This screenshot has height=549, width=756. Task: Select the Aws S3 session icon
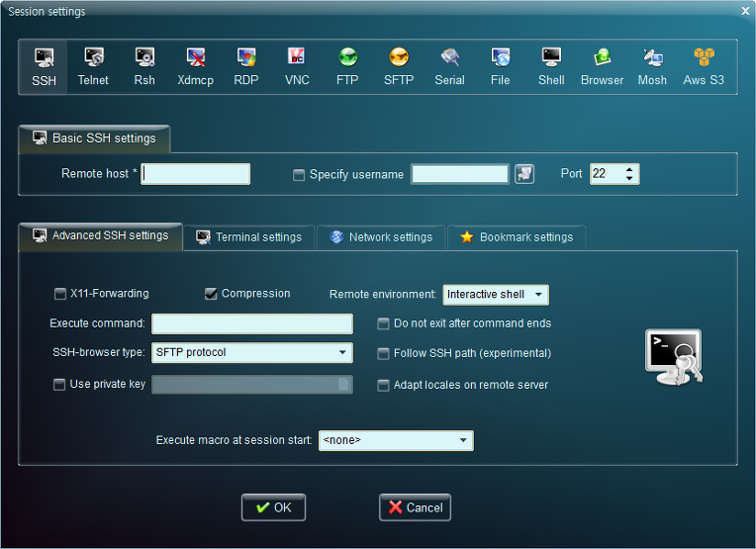tap(704, 67)
